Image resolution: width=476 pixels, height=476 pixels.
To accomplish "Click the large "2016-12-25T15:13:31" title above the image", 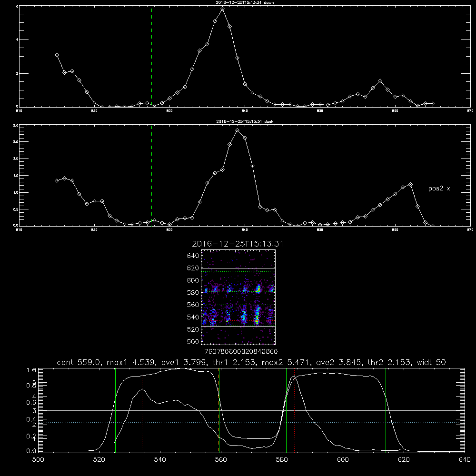I will pos(238,244).
